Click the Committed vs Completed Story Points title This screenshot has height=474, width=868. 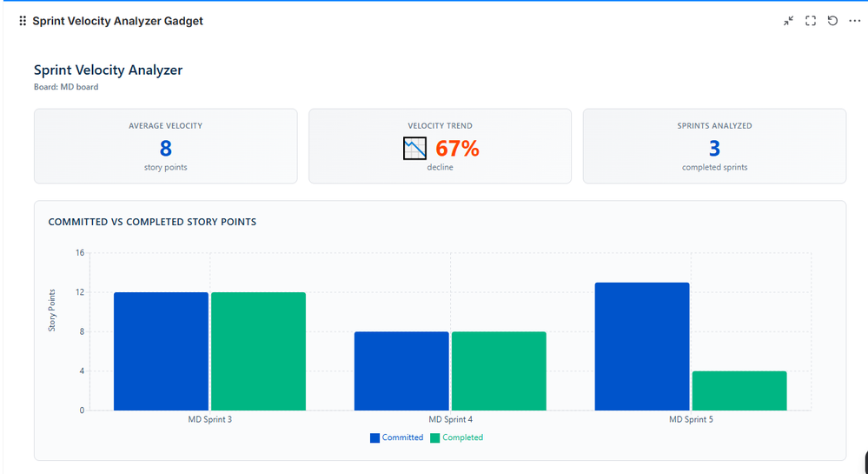[x=152, y=222]
